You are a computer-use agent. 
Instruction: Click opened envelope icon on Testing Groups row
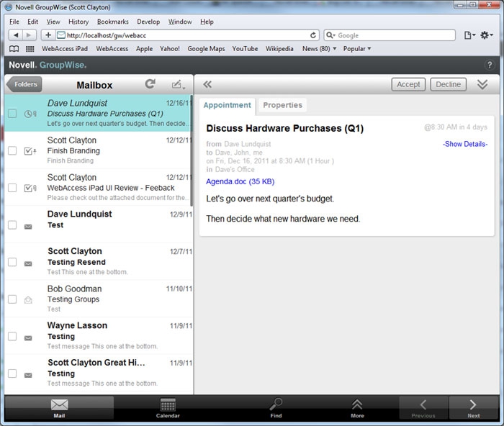28,300
